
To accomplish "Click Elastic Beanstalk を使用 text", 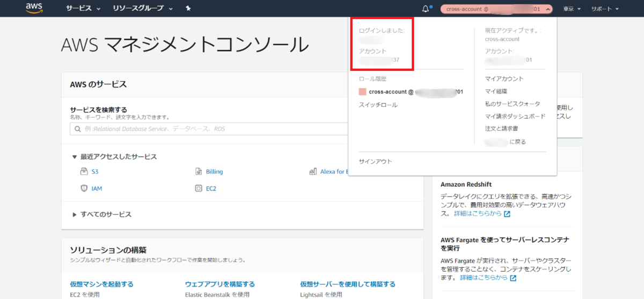I will coord(217,295).
